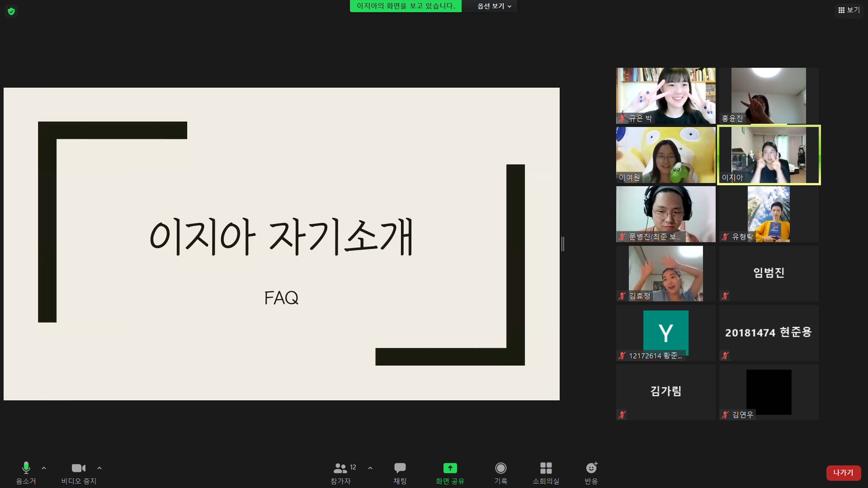Select 유형탁 video thumbnail
Image resolution: width=868 pixels, height=488 pixels.
[x=769, y=214]
